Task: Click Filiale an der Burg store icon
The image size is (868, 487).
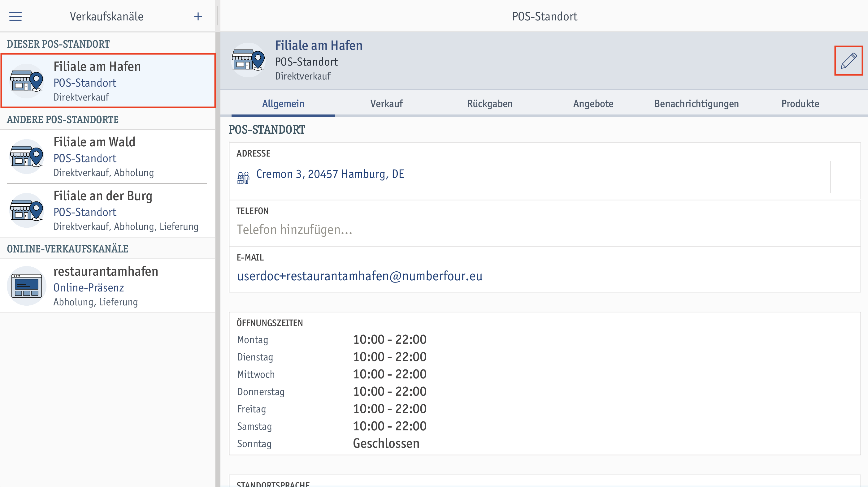Action: tap(27, 210)
